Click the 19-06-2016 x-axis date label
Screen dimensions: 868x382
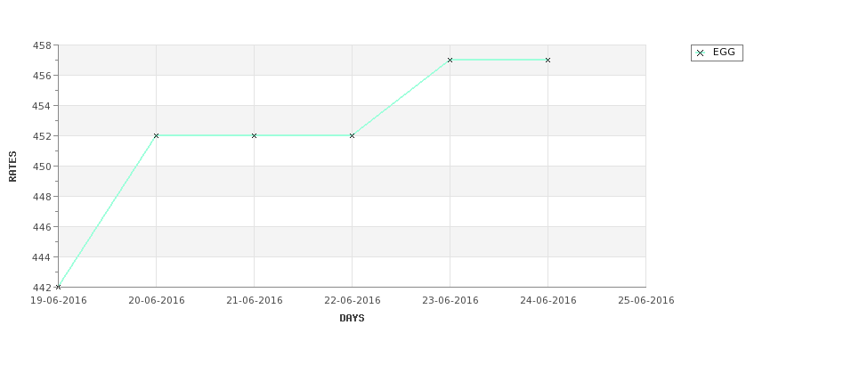(x=58, y=301)
